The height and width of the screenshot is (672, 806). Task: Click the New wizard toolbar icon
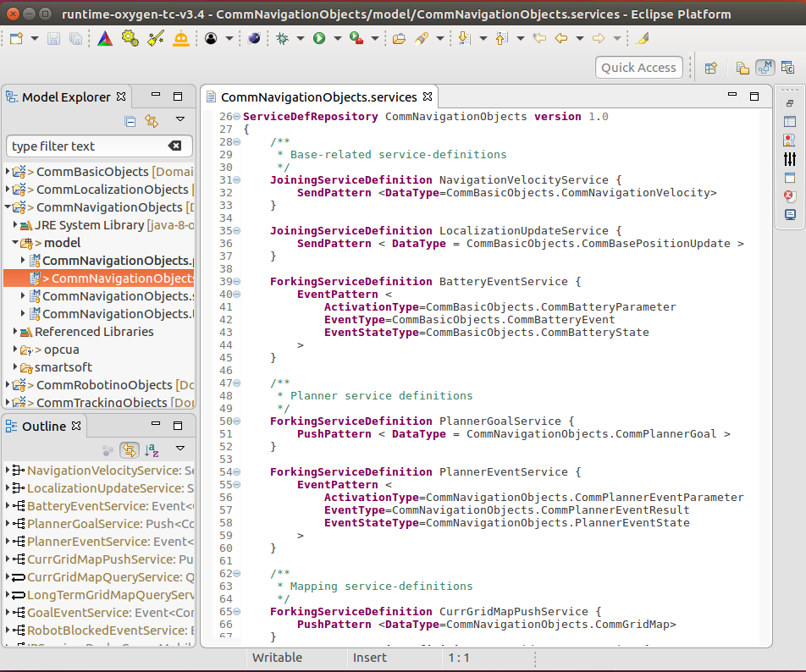click(16, 39)
